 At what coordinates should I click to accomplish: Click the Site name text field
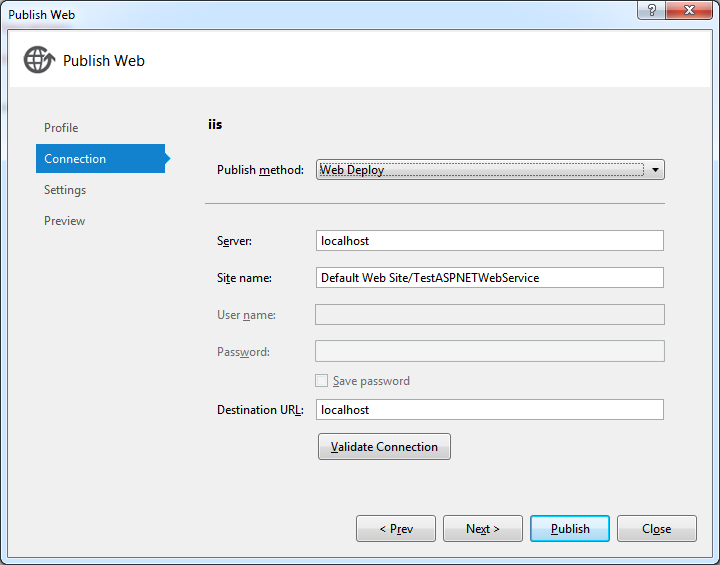489,277
